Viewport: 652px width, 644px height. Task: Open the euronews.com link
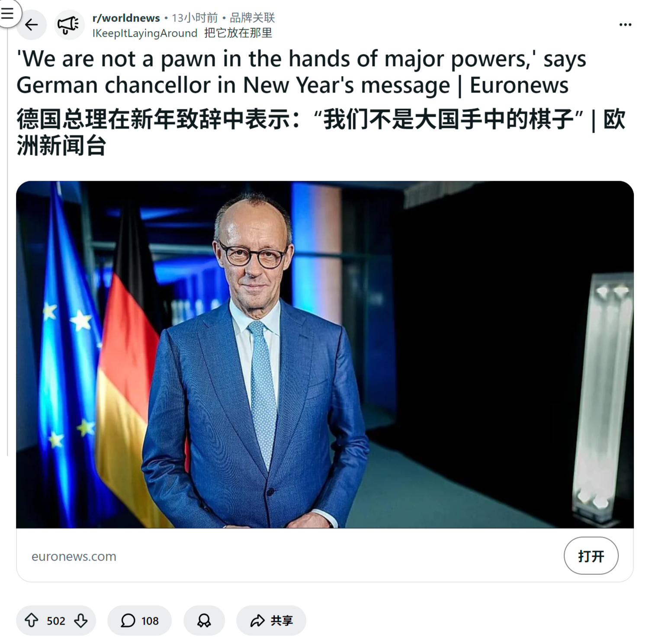tap(74, 556)
